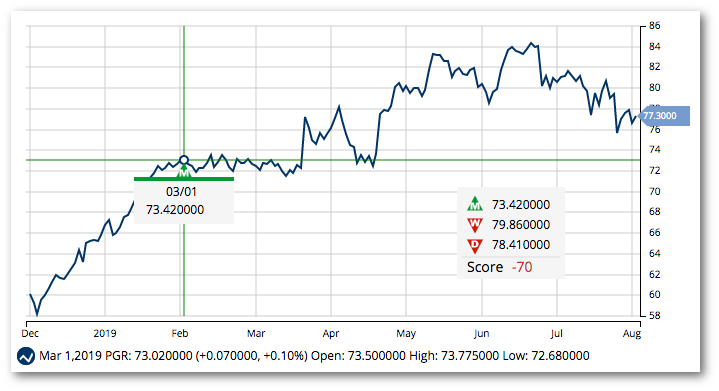Screen dimensions: 719x391
Task: Click the 86 price axis label
Action: pos(655,26)
